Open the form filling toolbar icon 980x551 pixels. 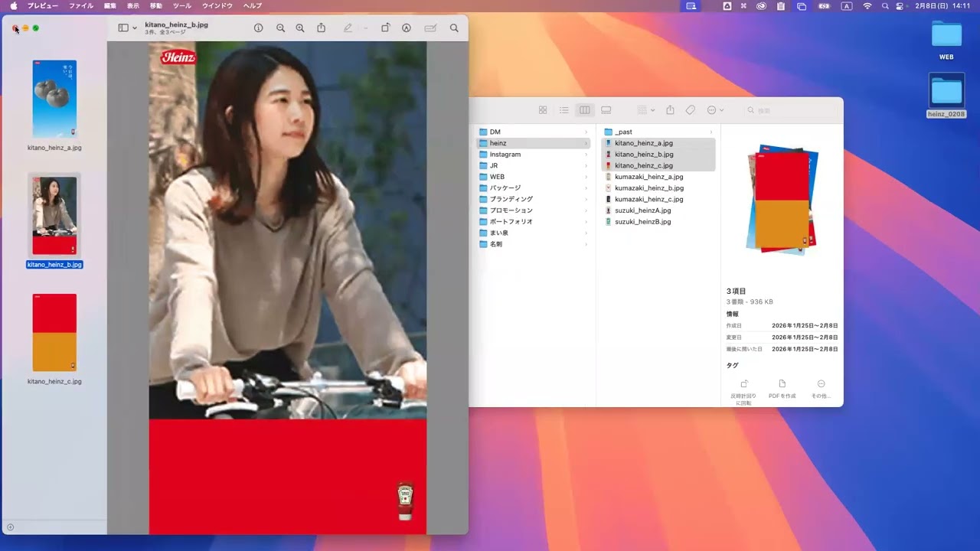[x=430, y=28]
